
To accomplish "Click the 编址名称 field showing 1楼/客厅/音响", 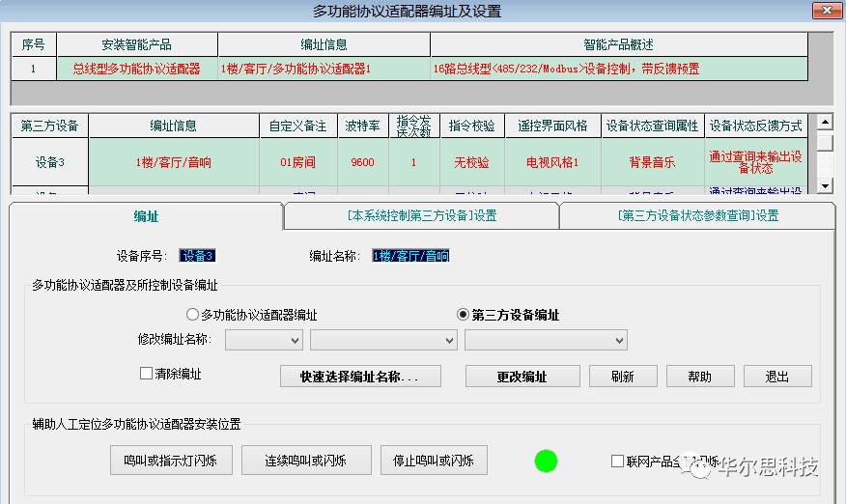I will click(410, 256).
